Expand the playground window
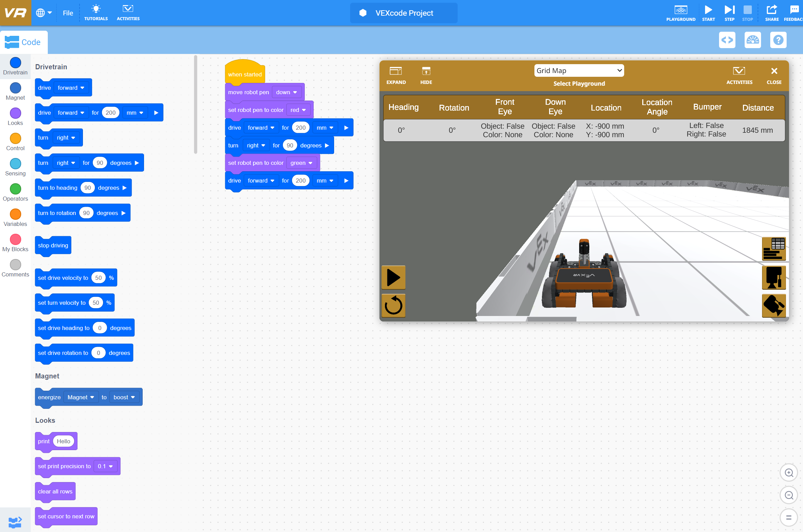 tap(396, 75)
